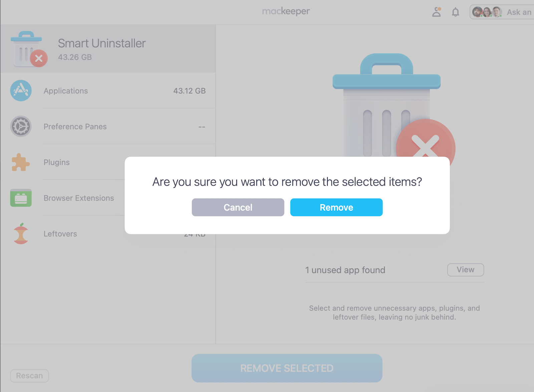Select the Leftovers apple-core icon

(x=21, y=233)
